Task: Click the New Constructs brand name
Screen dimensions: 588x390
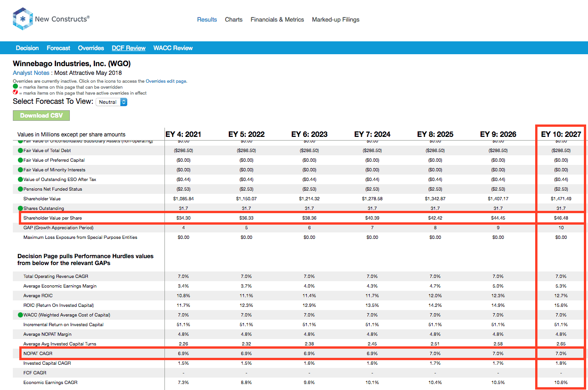Action: click(x=62, y=19)
